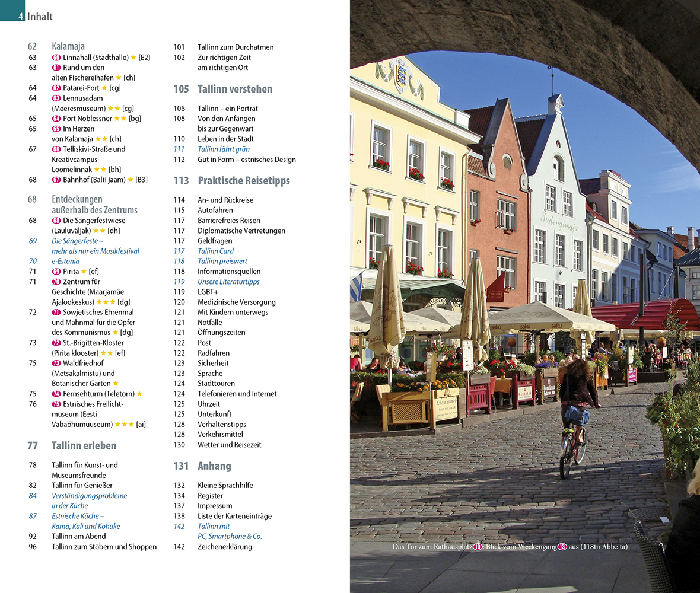The width and height of the screenshot is (700, 593).
Task: Click the number 72 marker for St.-Brigitten-Kloster
Action: tap(56, 343)
